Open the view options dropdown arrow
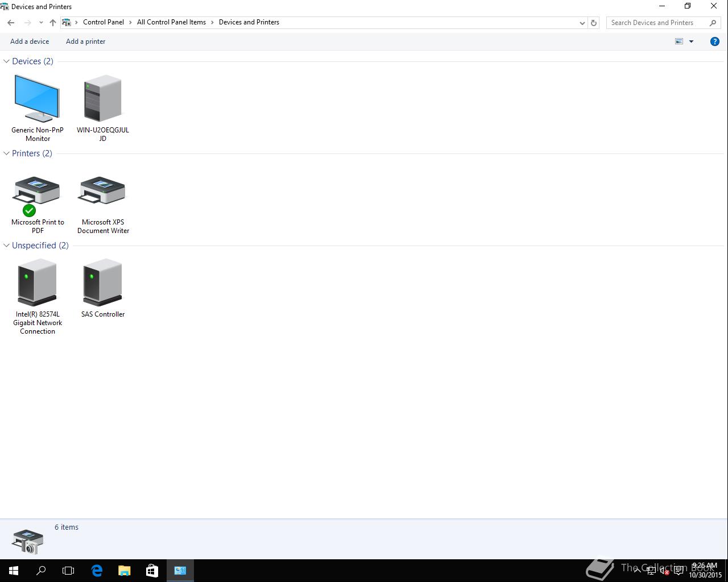Image resolution: width=728 pixels, height=582 pixels. 692,41
